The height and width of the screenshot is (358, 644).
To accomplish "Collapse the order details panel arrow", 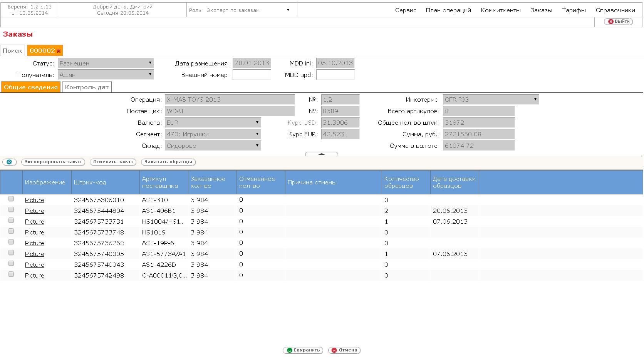I will 321,154.
